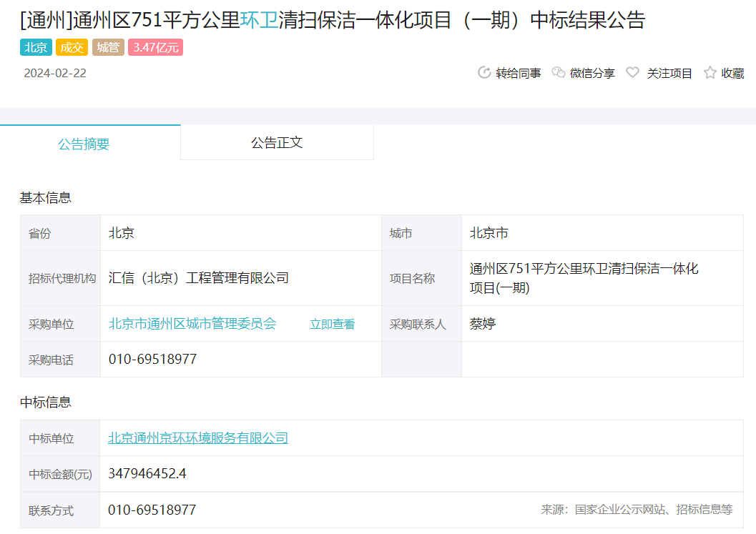The image size is (756, 534).
Task: Switch to the 公告正文 tab
Action: tap(277, 142)
